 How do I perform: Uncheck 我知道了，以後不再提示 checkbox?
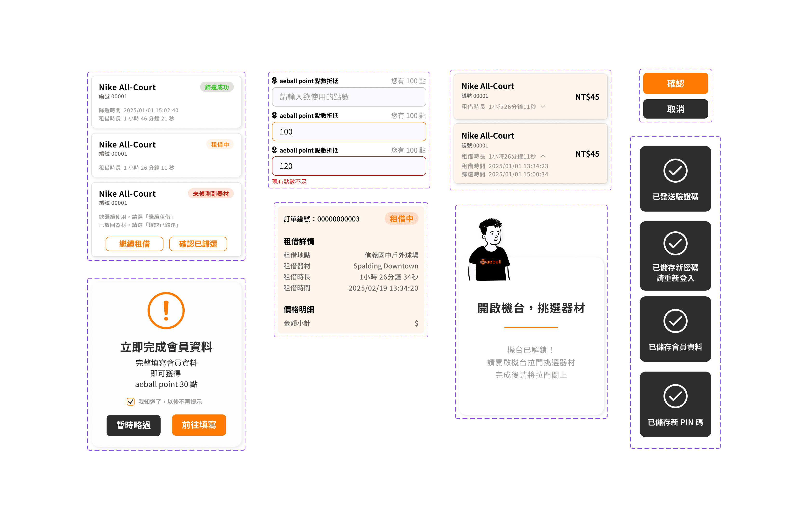[x=130, y=401]
